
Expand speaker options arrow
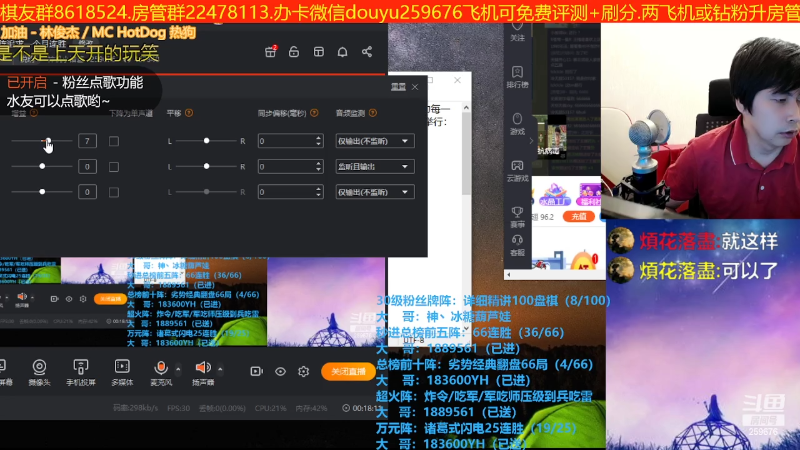click(220, 368)
